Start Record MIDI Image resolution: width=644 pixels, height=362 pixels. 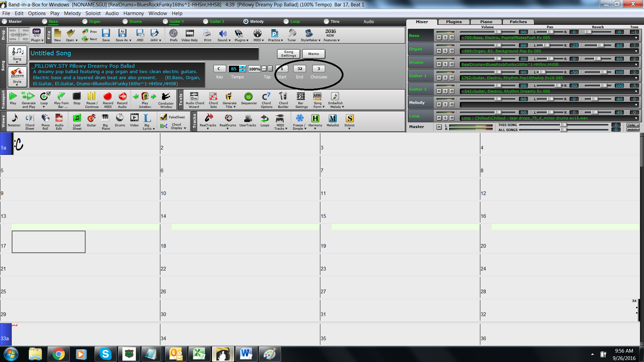[108, 100]
